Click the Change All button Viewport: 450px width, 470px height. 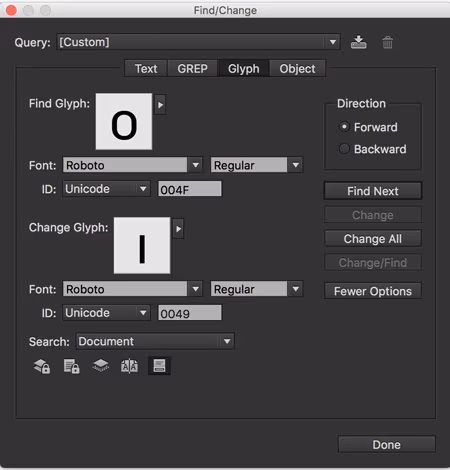coord(373,239)
